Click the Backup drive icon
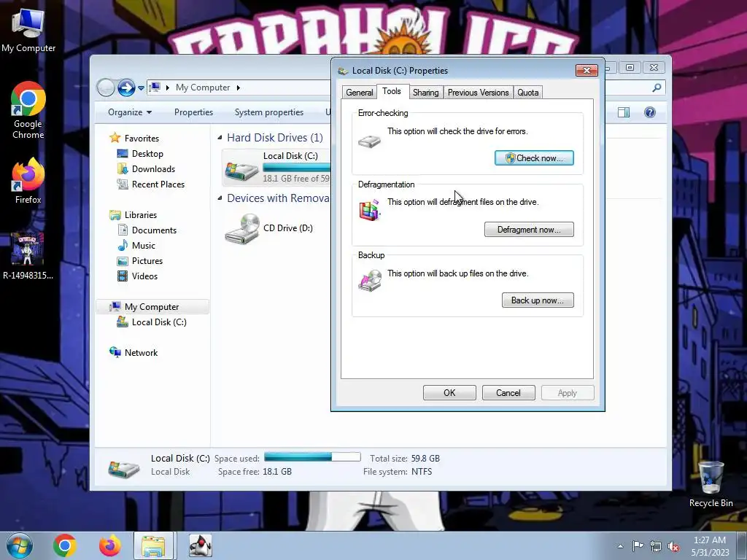The height and width of the screenshot is (560, 747). [x=370, y=281]
